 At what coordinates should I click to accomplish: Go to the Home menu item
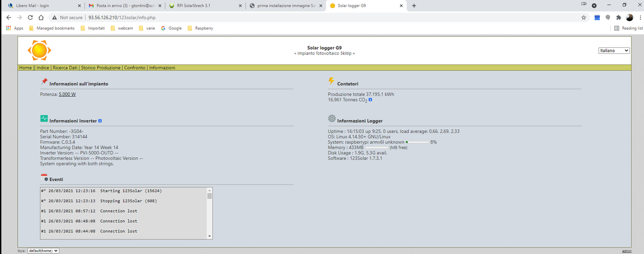25,67
